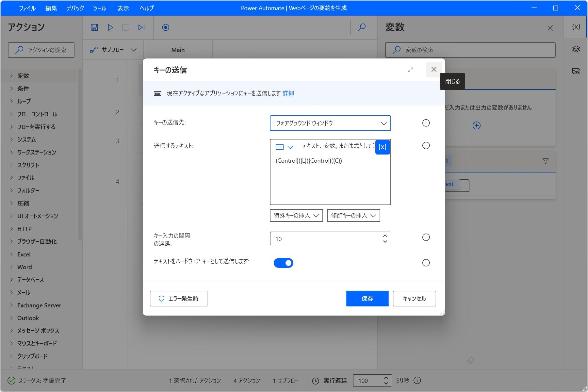Toggle テキストをハードウェア キーとして送信 switch

[x=284, y=263]
